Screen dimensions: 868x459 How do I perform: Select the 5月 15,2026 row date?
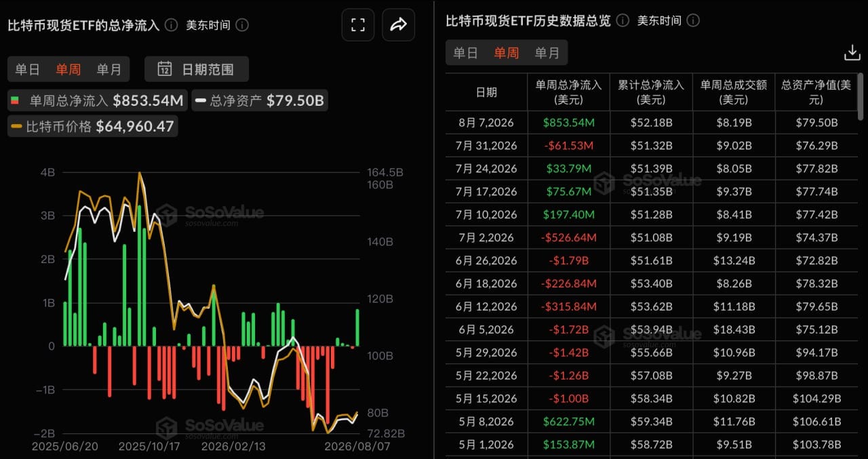(x=486, y=399)
